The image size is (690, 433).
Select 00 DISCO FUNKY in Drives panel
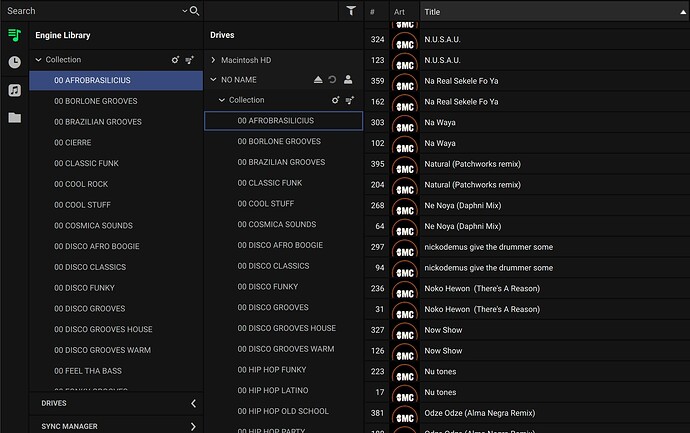point(284,286)
